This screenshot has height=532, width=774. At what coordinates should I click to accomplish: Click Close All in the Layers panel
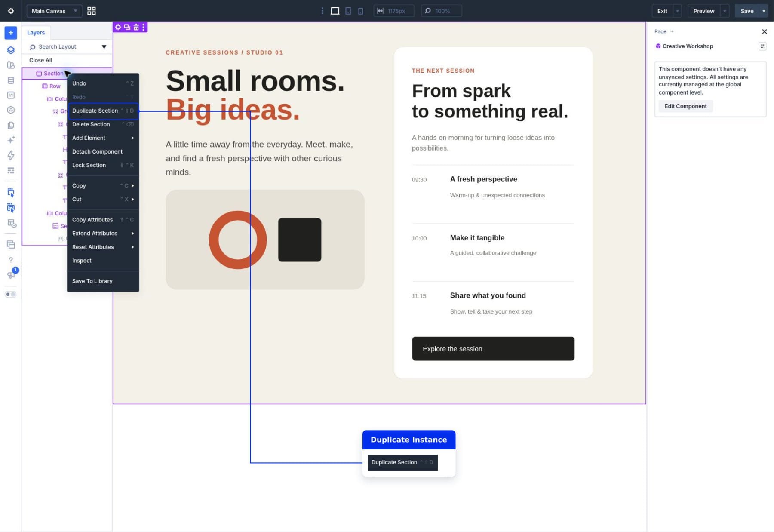(x=41, y=60)
